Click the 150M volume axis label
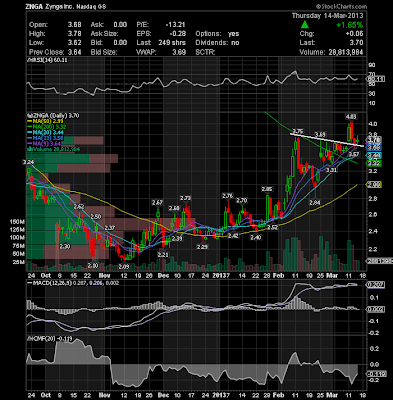The height and width of the screenshot is (400, 393). click(17, 222)
